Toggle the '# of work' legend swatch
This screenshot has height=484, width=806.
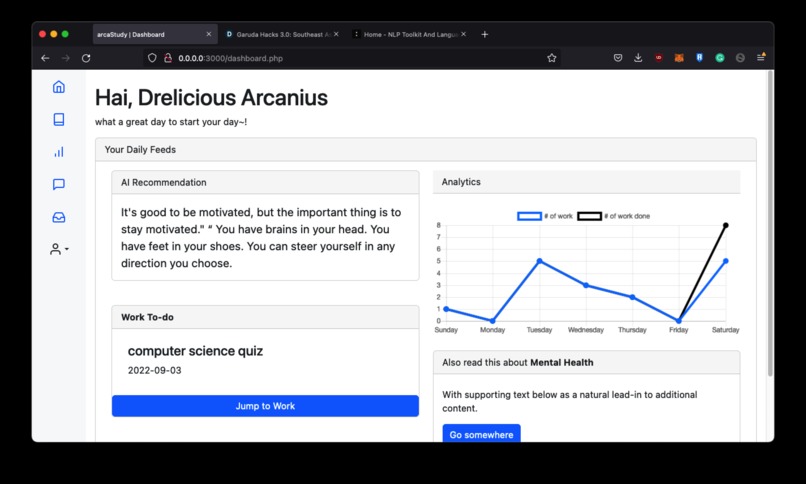(x=529, y=216)
